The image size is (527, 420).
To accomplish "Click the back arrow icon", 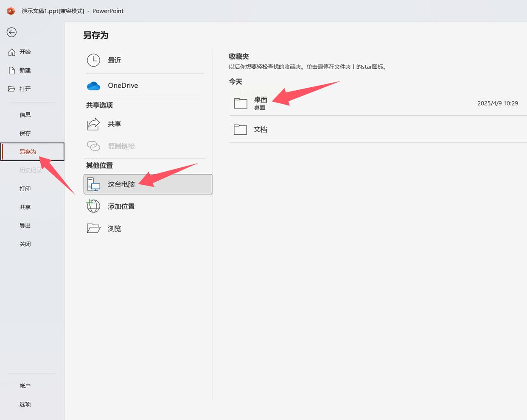I will click(12, 32).
